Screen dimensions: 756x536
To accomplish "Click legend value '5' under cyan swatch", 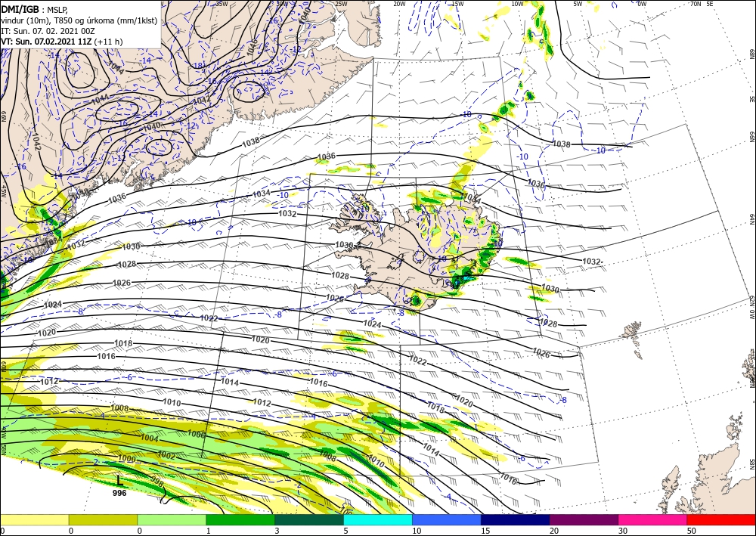I will coord(345,531).
